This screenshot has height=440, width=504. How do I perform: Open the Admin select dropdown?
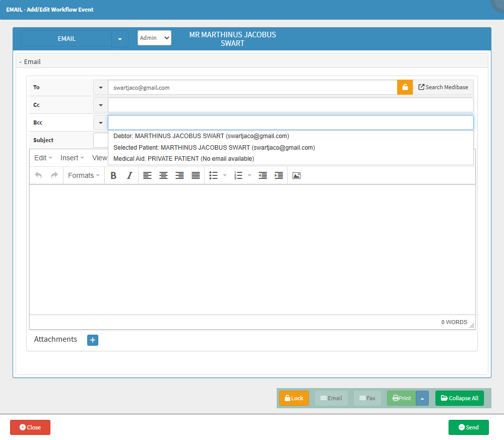tap(154, 38)
